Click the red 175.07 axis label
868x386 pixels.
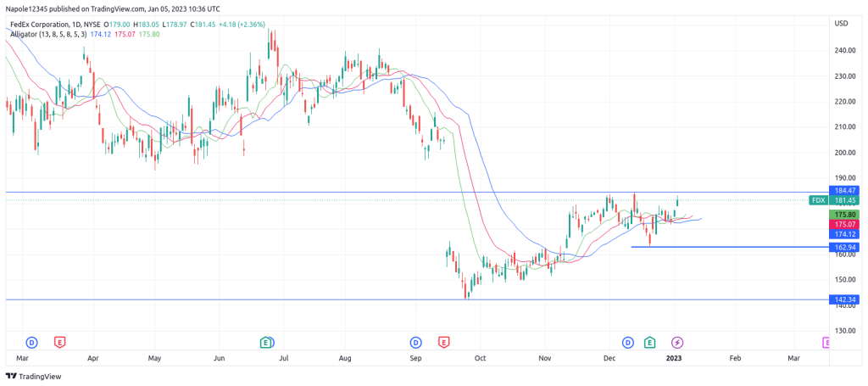coord(843,224)
